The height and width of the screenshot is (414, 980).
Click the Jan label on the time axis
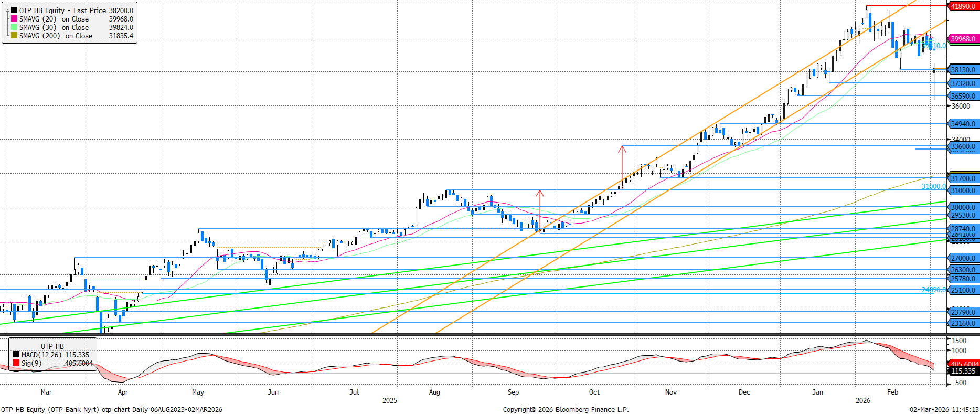click(x=817, y=392)
